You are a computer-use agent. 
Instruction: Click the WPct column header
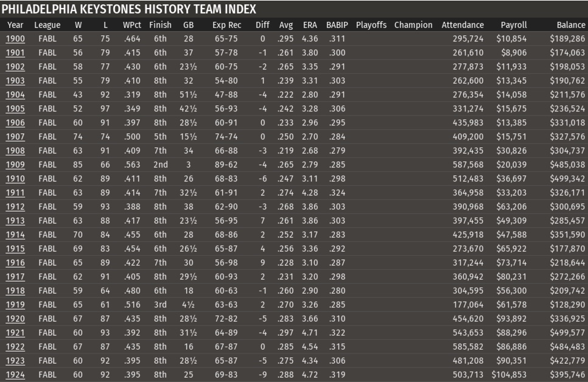(x=132, y=25)
